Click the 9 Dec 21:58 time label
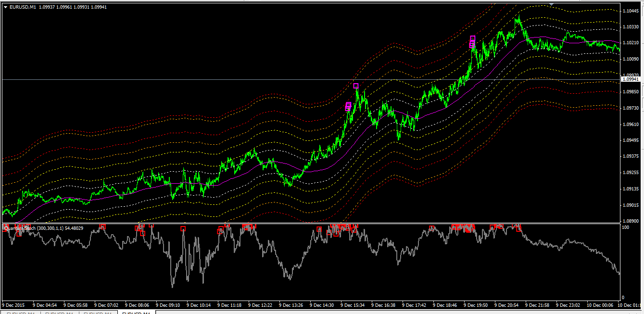 click(538, 305)
